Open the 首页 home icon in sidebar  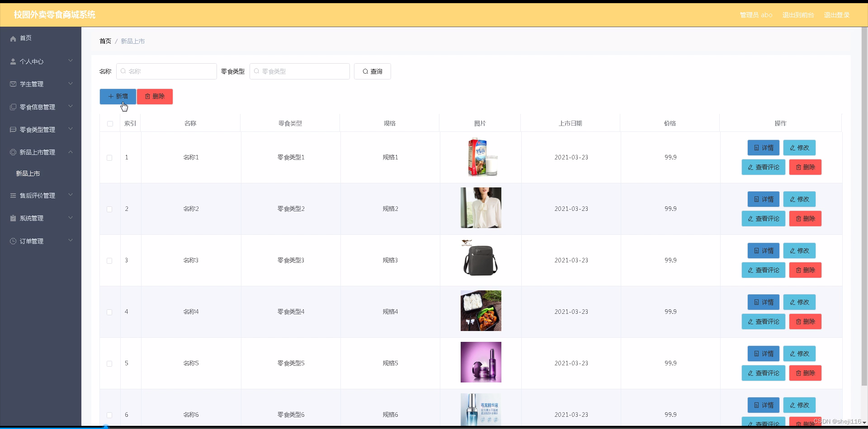point(13,38)
